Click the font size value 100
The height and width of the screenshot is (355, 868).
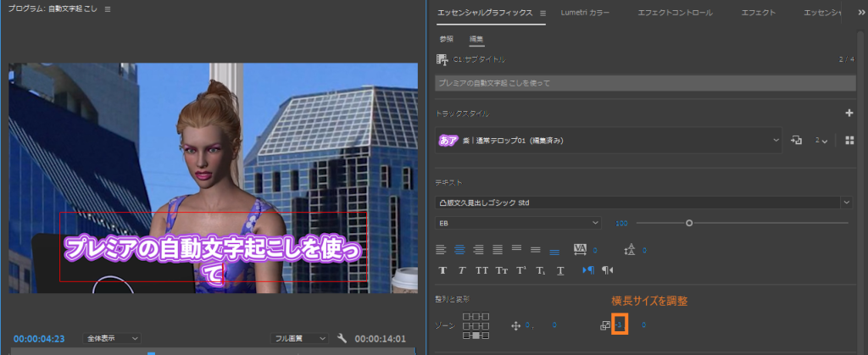pyautogui.click(x=621, y=223)
